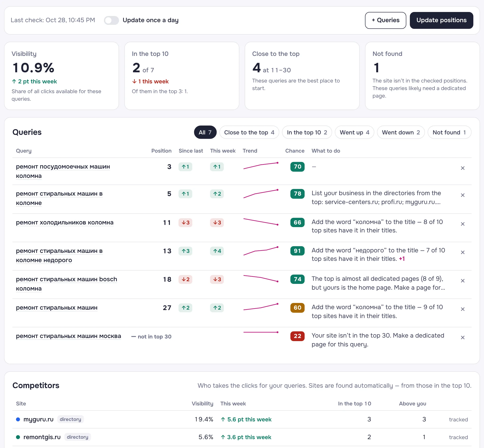Screen dimensions: 484x448
Task: Remove the ремонт стиральных машин в коломне query
Action: click(463, 195)
